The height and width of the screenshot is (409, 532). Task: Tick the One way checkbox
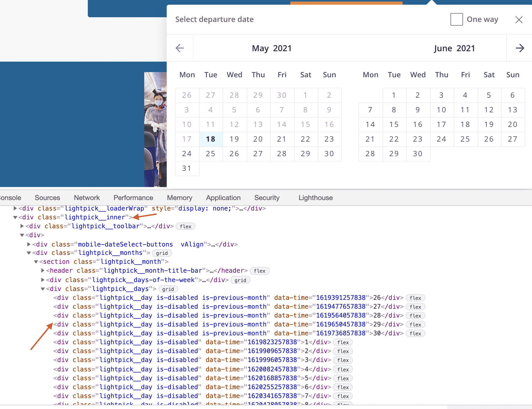point(456,19)
